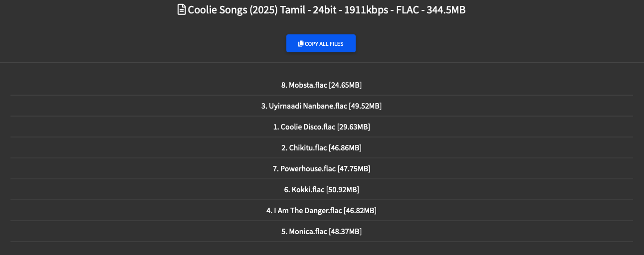The width and height of the screenshot is (644, 255).
Task: Click the clipboard icon in the copy button
Action: [301, 44]
